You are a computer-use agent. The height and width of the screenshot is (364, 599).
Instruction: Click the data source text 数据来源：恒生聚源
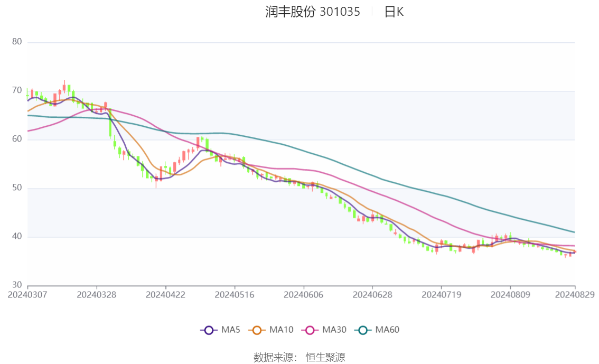(x=299, y=358)
